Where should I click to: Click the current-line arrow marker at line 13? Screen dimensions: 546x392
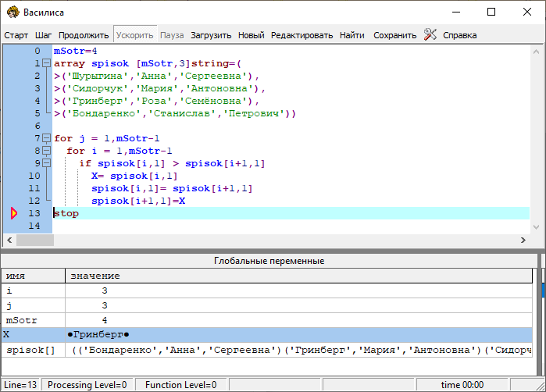tap(13, 213)
